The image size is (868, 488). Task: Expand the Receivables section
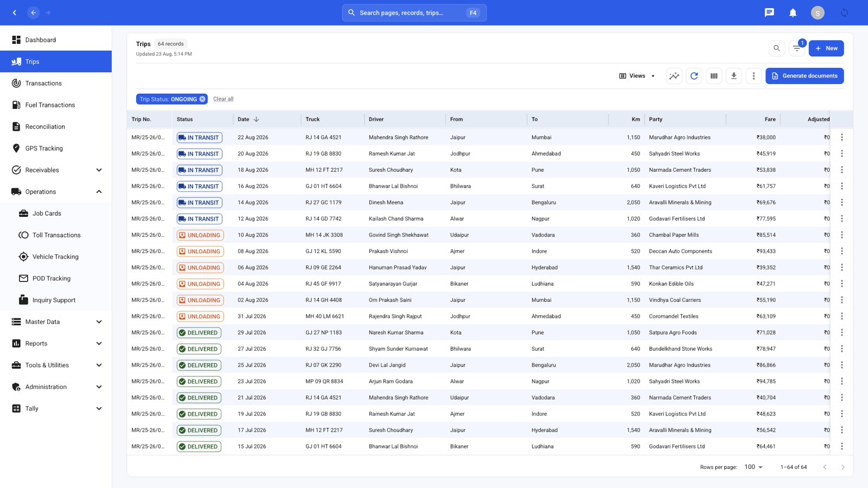pyautogui.click(x=56, y=170)
